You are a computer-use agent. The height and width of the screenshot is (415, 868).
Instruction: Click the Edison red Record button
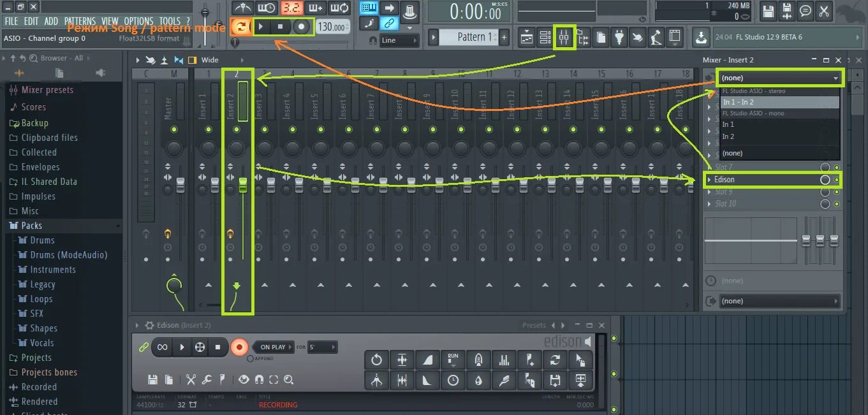pyautogui.click(x=239, y=347)
